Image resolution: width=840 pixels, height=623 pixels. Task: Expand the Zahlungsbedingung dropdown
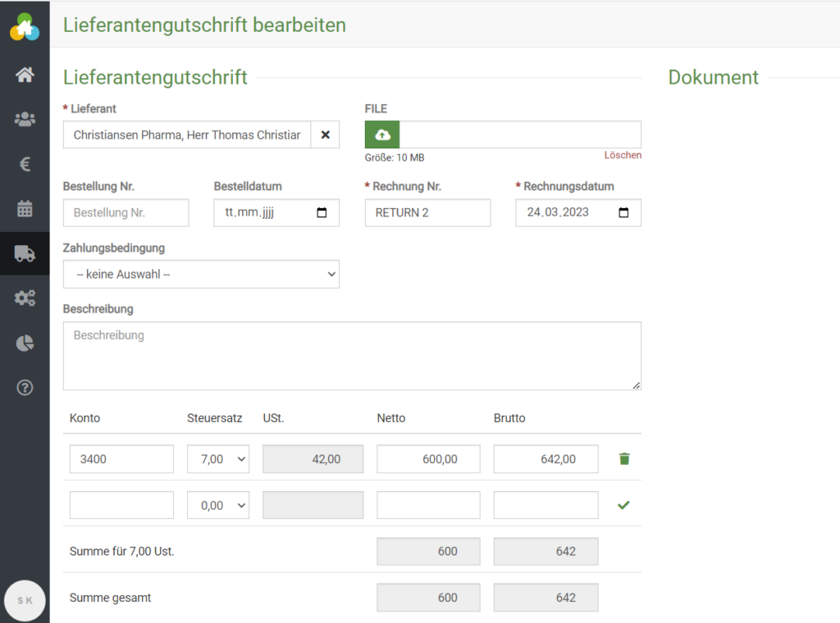(x=201, y=275)
